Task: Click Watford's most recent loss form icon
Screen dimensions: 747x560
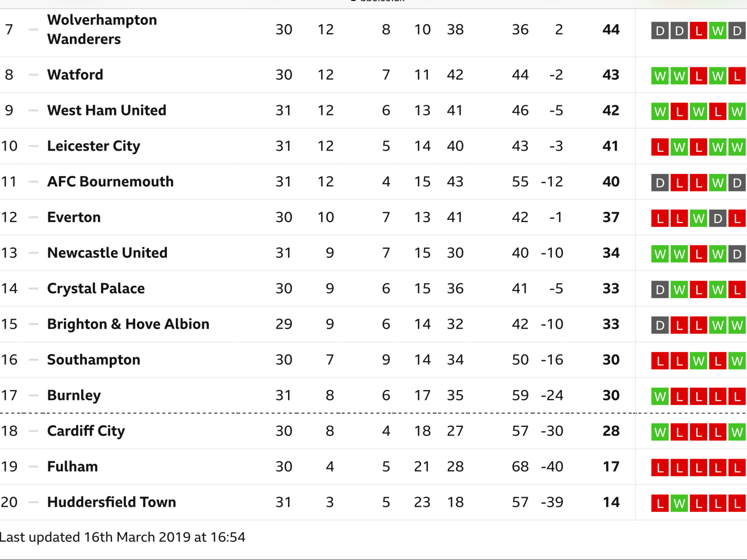Action: (737, 76)
